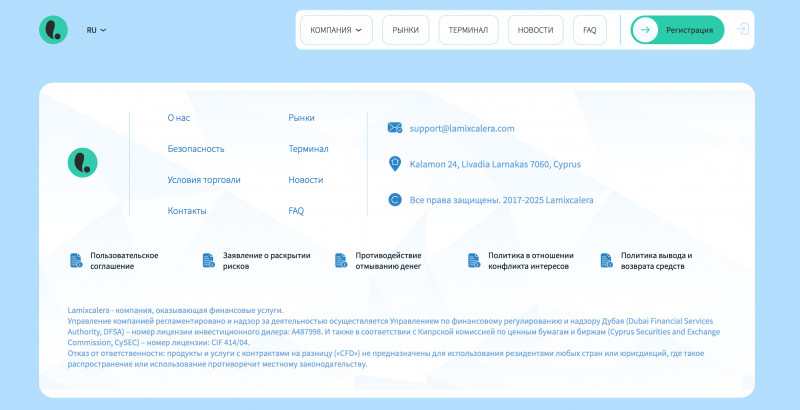Click document icon beside Противодействие отмыванию денег
This screenshot has height=410, width=800.
pos(341,261)
